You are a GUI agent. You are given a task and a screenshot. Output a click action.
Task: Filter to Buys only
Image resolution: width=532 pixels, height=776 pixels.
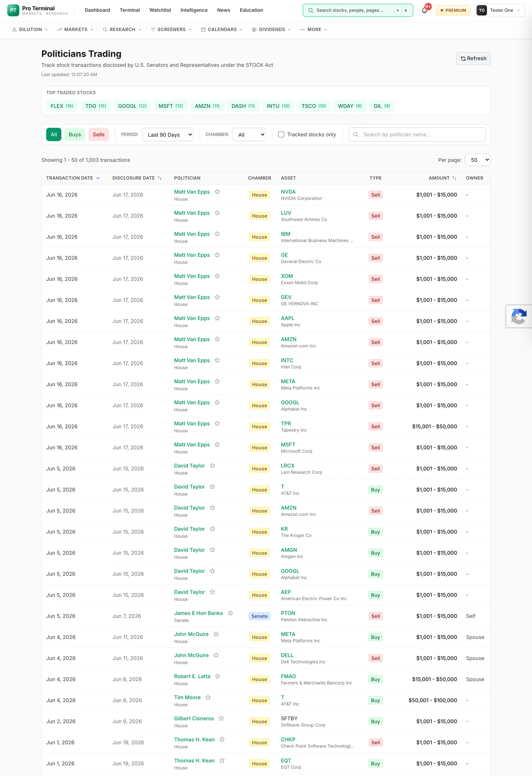tap(75, 135)
